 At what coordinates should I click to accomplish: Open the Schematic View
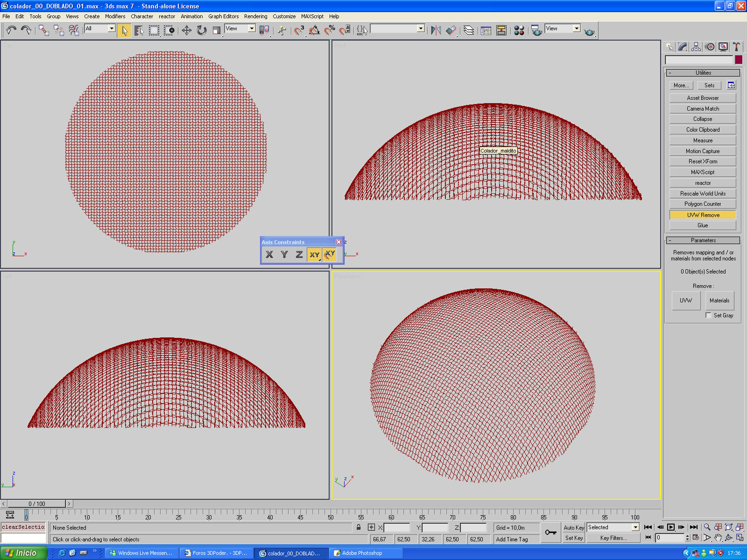(501, 30)
